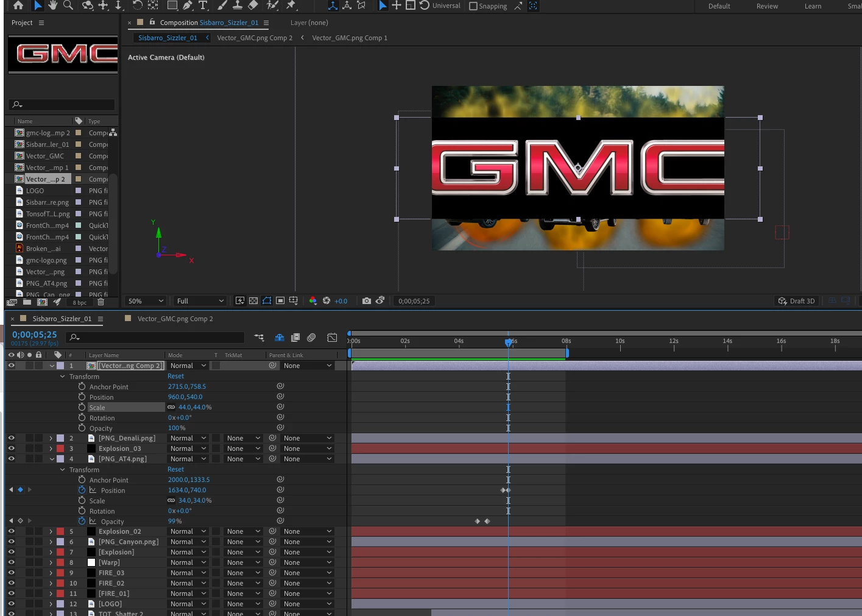Select the Brush tool

tap(222, 5)
